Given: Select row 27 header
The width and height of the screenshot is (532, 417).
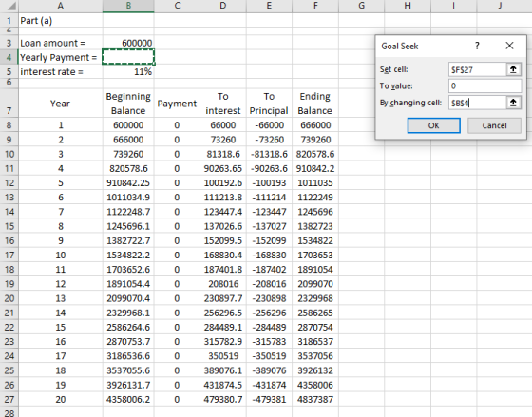Looking at the screenshot, I should coord(9,399).
